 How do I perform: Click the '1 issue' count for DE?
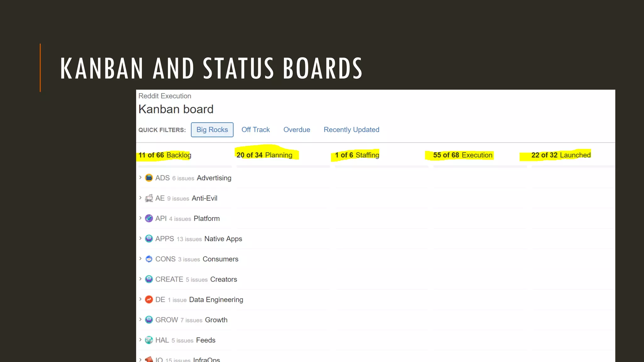point(177,300)
